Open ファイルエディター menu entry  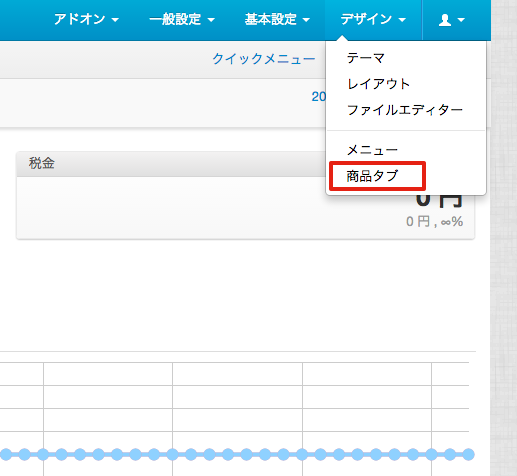coord(405,110)
